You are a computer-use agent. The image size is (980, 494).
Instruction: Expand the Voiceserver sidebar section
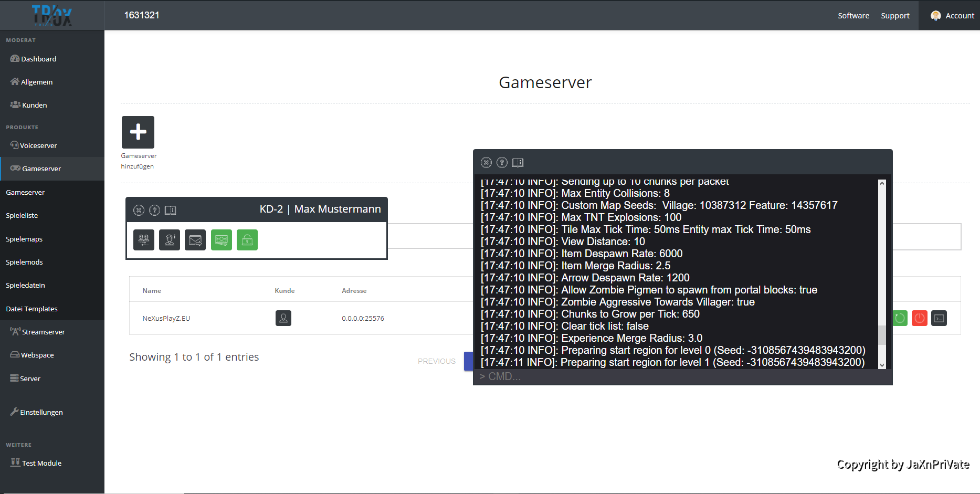pyautogui.click(x=38, y=145)
